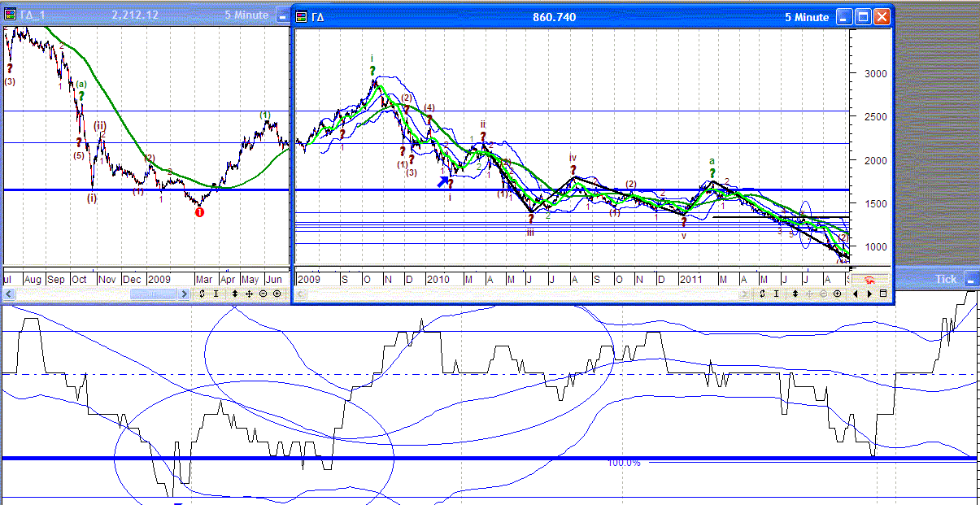Step chart backward with left triangle in ΓΔ toolbar
Viewport: 980px width, 505px height.
(855, 293)
